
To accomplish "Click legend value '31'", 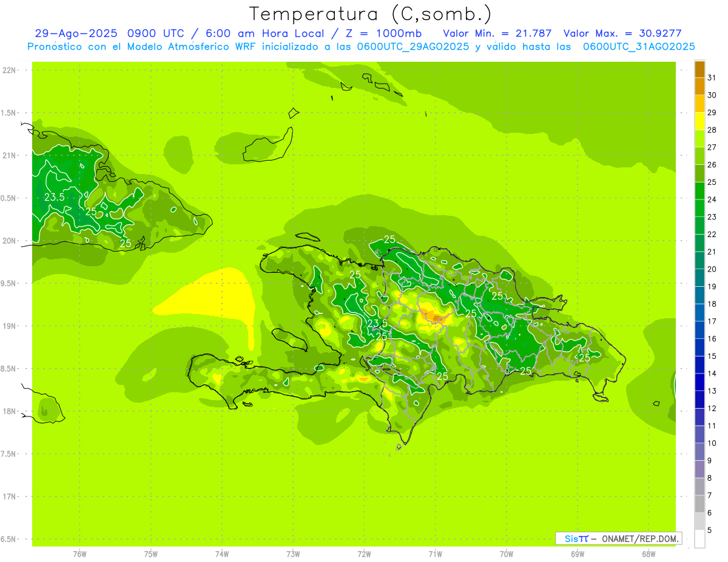I will click(x=712, y=78).
